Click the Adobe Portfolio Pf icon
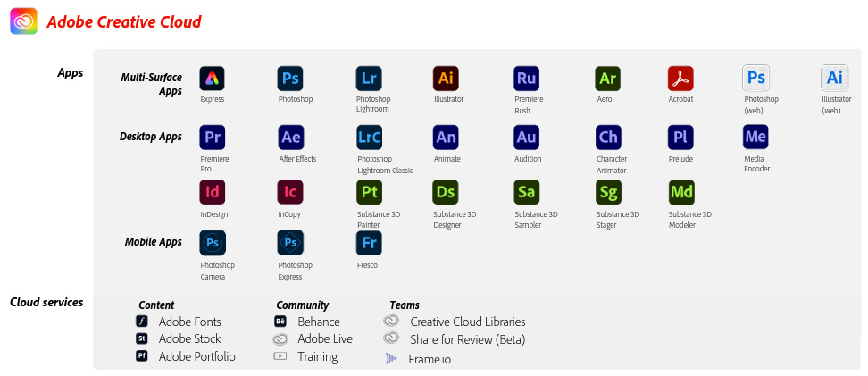Image resolution: width=868 pixels, height=376 pixels. pyautogui.click(x=142, y=356)
